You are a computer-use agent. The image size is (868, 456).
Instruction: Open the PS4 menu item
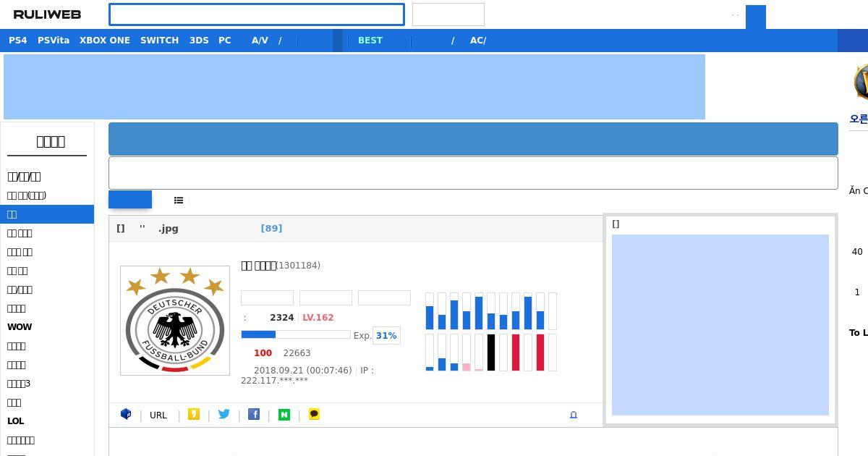pyautogui.click(x=18, y=41)
